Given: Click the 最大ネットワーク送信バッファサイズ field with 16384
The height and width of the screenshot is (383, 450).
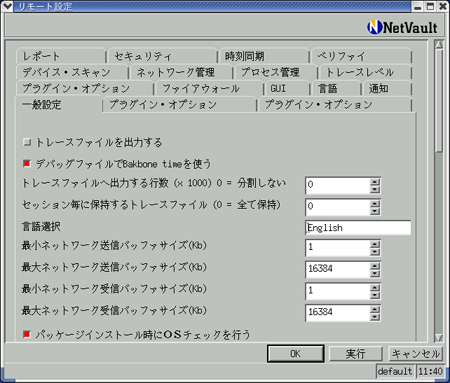Looking at the screenshot, I should pos(338,270).
